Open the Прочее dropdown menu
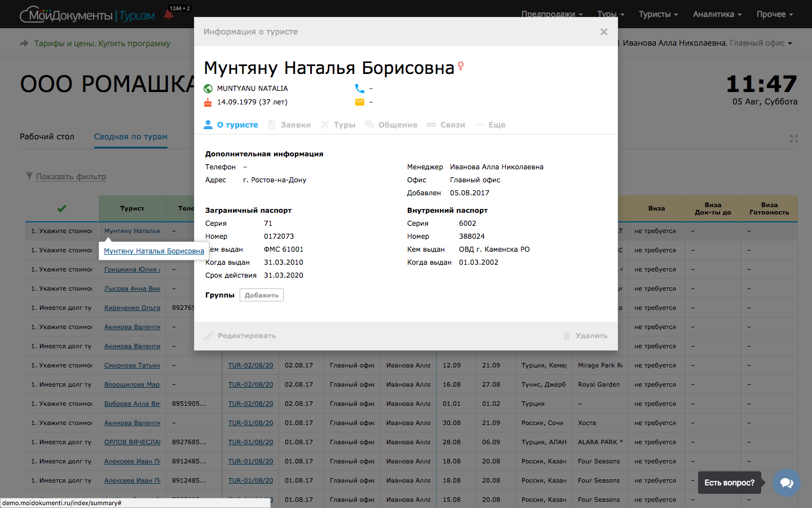812x508 pixels. click(x=774, y=14)
